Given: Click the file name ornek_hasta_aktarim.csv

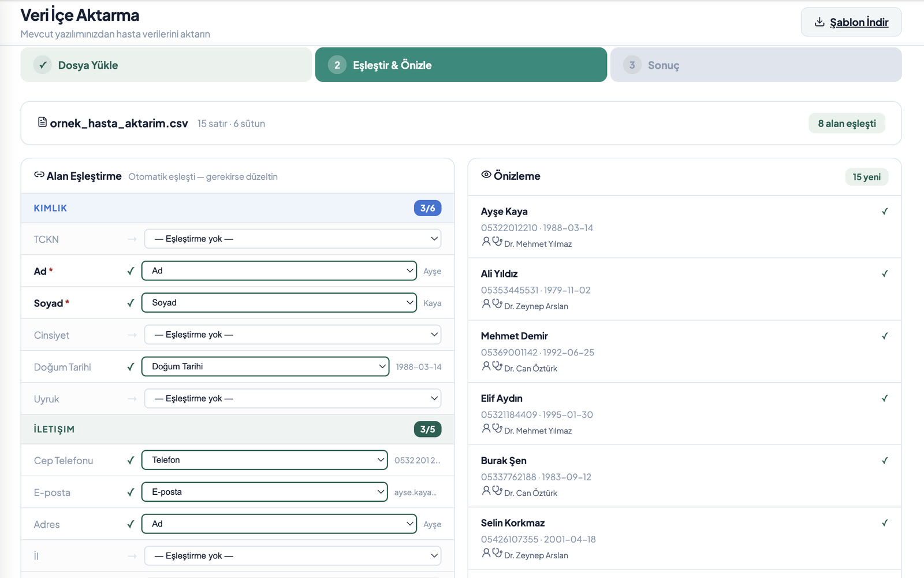Looking at the screenshot, I should 119,123.
